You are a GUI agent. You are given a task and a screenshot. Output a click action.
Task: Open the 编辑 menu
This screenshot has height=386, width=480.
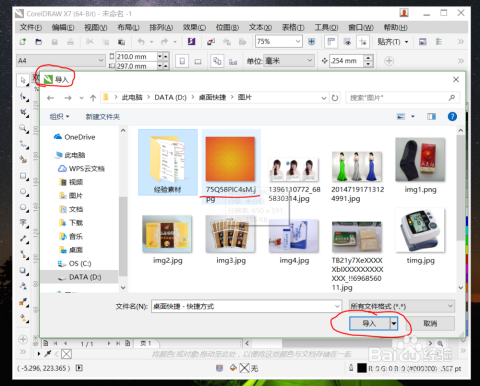[x=63, y=27]
